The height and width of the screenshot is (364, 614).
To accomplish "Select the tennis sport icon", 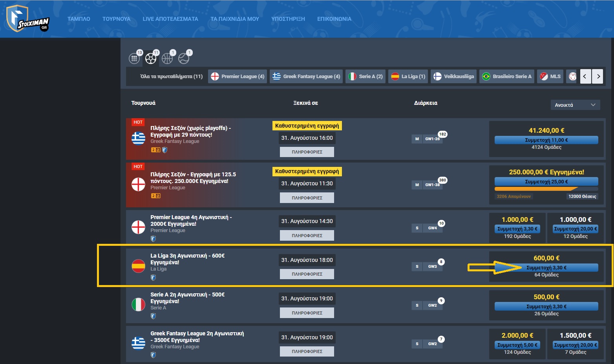I will coord(184,59).
